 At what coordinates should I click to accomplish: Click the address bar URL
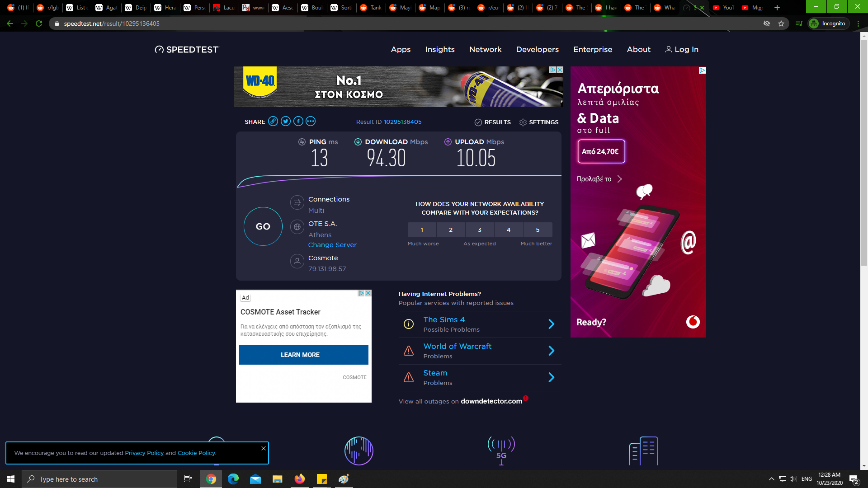click(112, 23)
